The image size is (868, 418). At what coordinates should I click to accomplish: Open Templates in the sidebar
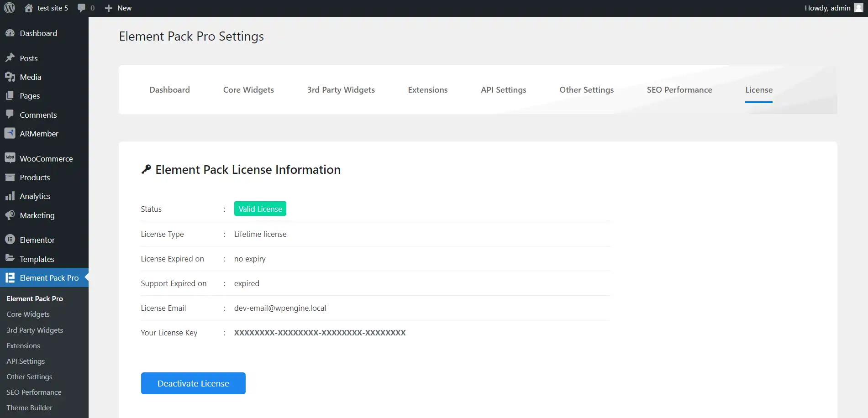(x=37, y=259)
